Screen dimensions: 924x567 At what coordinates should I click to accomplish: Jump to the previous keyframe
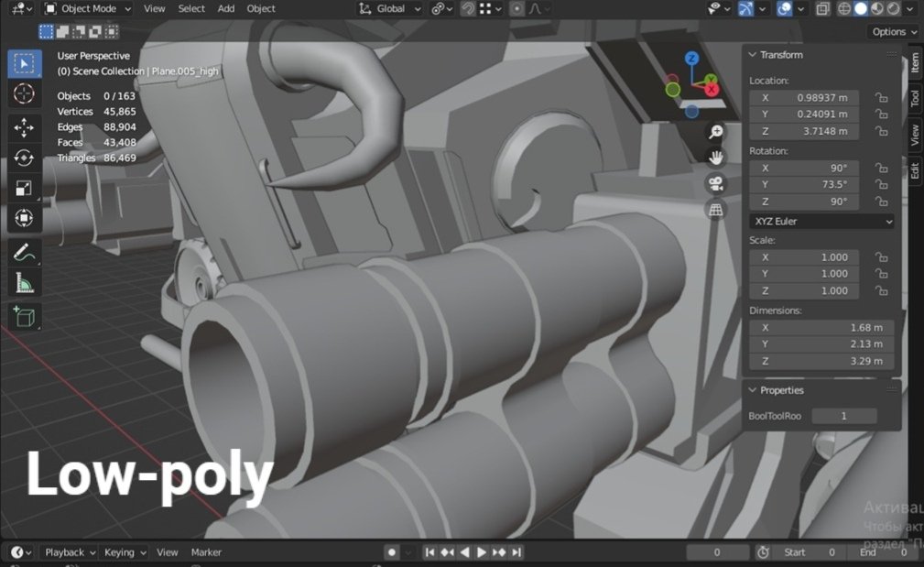(447, 552)
